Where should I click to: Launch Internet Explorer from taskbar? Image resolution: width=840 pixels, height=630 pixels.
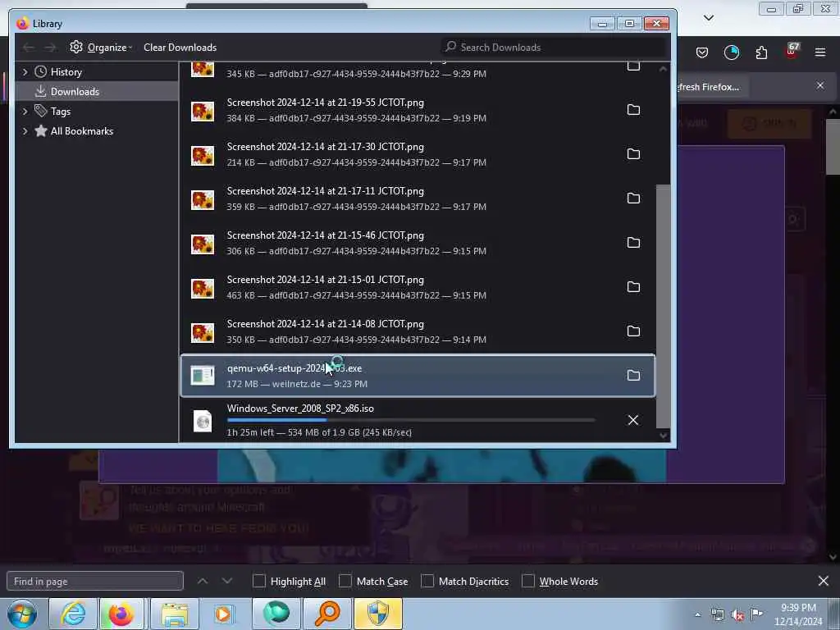[x=72, y=614]
